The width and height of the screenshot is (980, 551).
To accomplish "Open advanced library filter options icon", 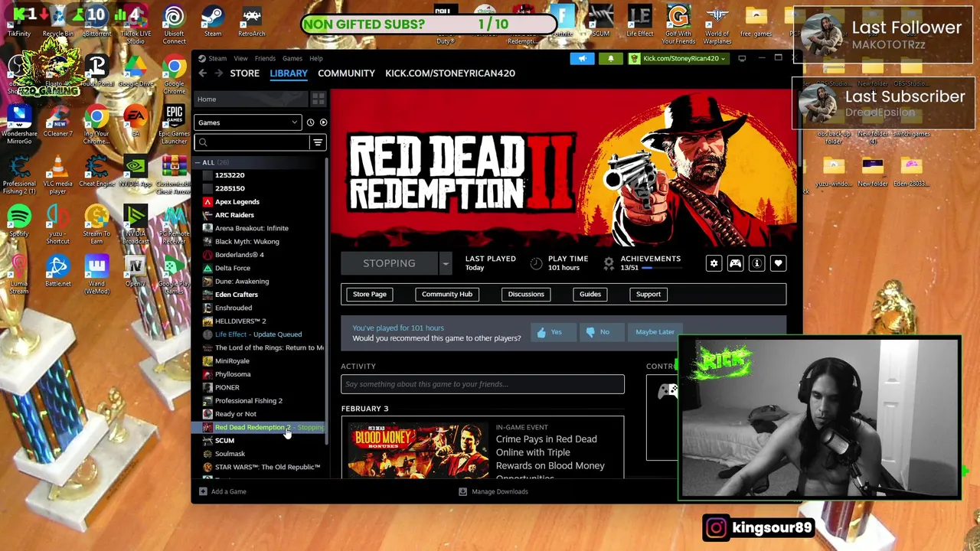I will (318, 142).
